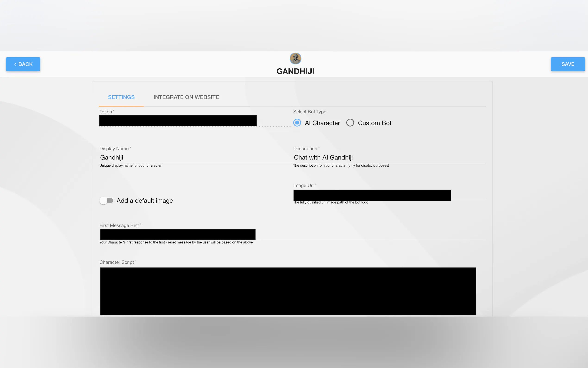
Task: Focus the First Message Hint field
Action: [178, 234]
